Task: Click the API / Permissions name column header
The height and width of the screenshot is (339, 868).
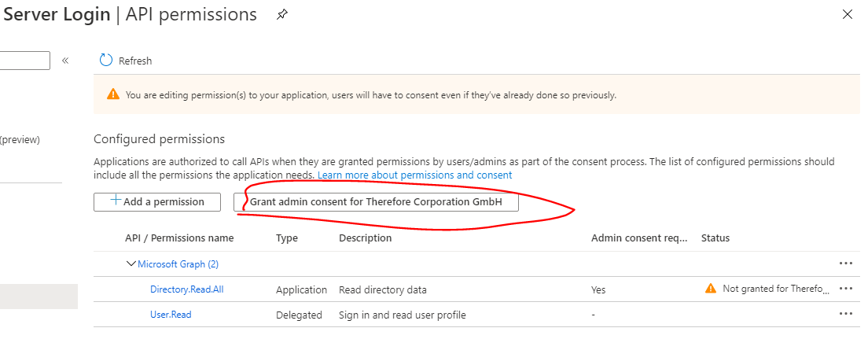Action: pos(179,238)
